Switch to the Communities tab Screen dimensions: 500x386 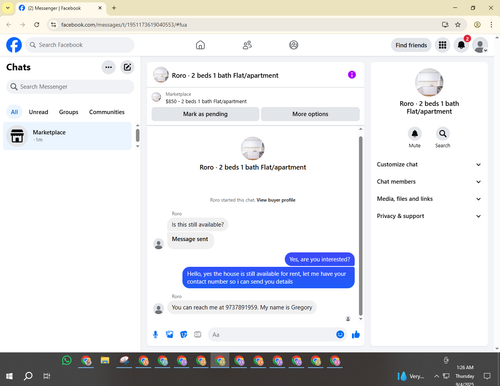pos(107,112)
